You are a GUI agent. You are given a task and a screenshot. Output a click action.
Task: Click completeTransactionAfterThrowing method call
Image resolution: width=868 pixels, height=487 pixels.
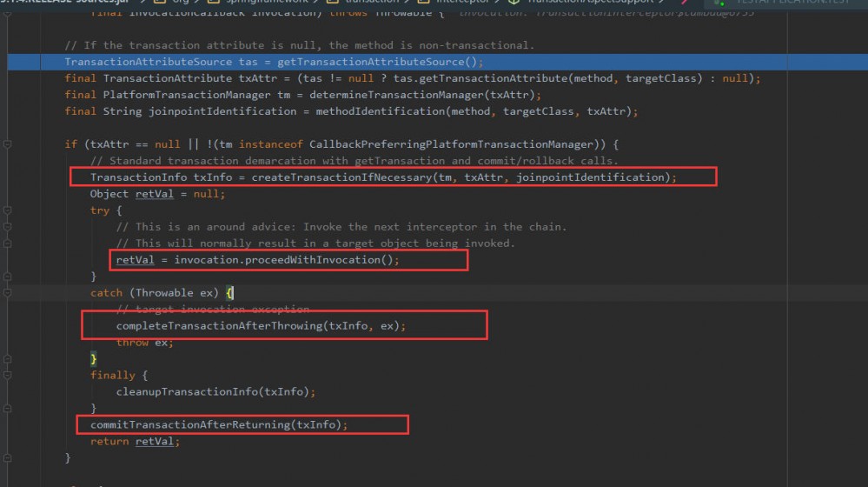click(x=219, y=326)
